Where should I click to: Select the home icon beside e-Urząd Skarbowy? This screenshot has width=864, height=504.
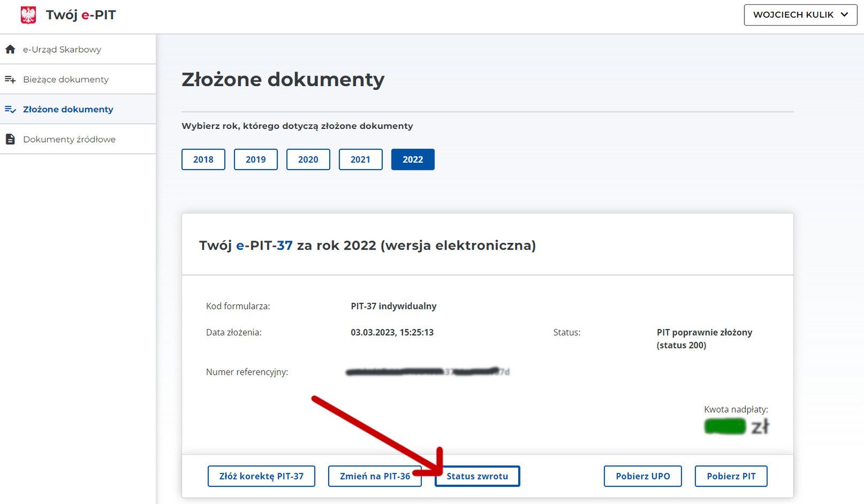point(10,49)
